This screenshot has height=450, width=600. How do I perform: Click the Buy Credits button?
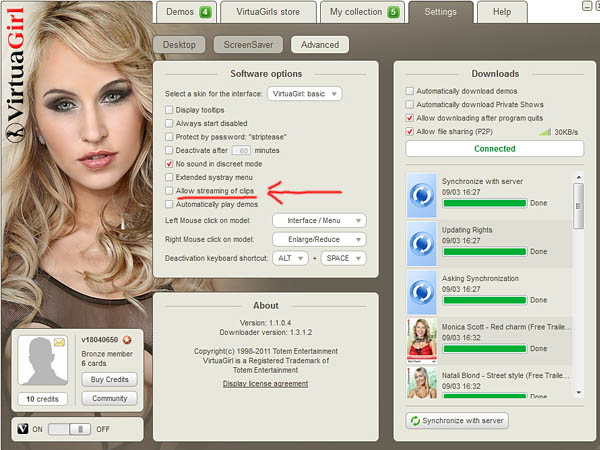point(110,380)
